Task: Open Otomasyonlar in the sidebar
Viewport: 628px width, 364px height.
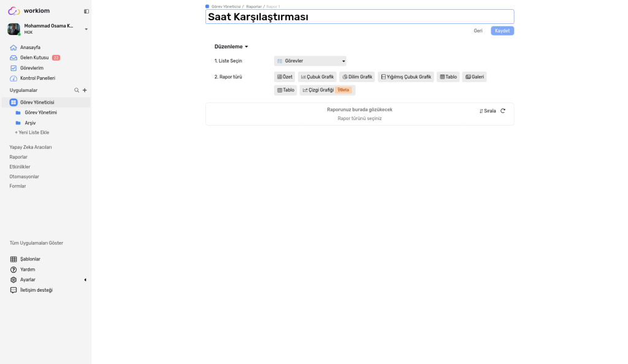Action: point(24,176)
